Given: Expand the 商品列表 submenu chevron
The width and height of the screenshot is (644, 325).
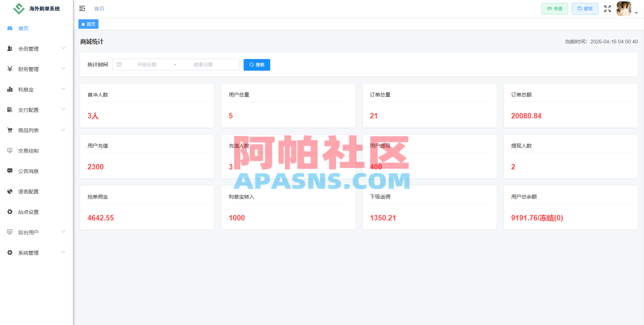Looking at the screenshot, I should (63, 130).
